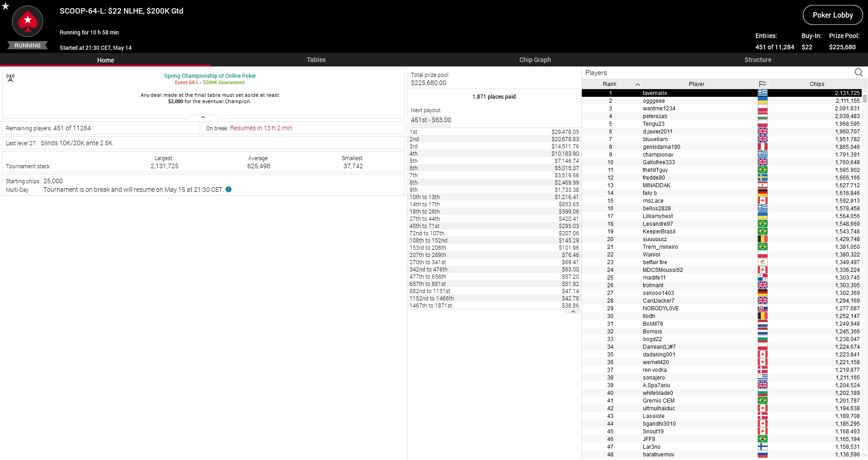Click the flag beside genkidama190
Viewport: 868px width, 460px height.
click(x=763, y=147)
